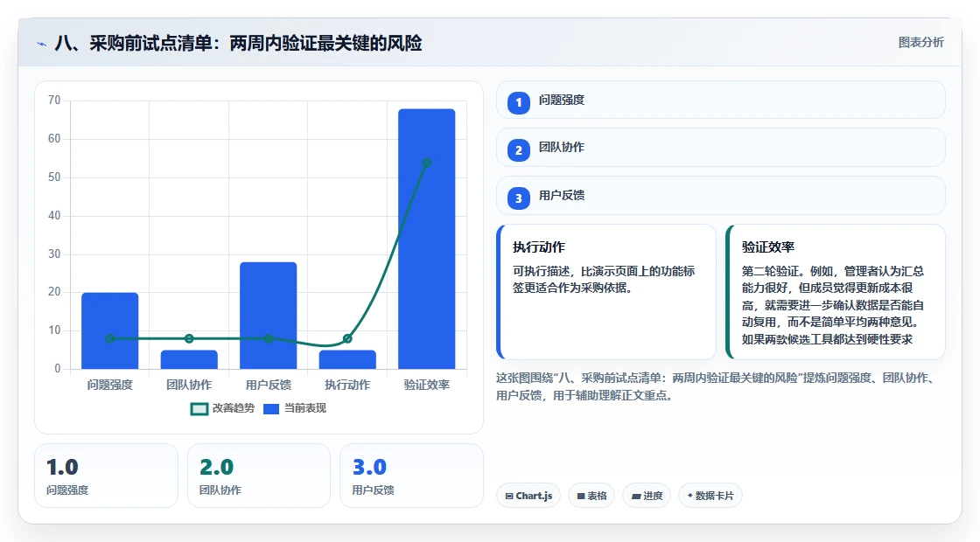Click the tall 验证效率 bar
The width and height of the screenshot is (980, 542).
click(427, 240)
